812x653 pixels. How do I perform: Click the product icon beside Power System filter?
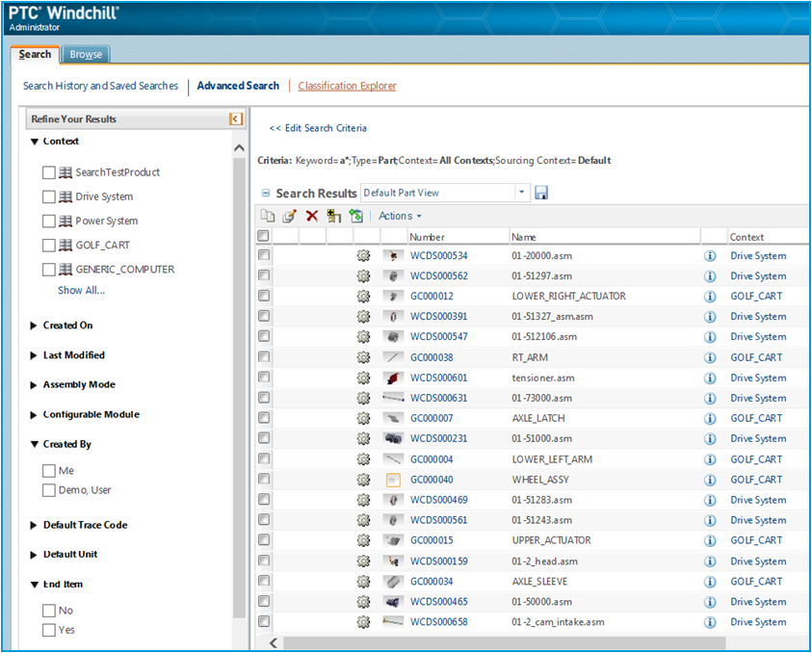click(x=65, y=222)
